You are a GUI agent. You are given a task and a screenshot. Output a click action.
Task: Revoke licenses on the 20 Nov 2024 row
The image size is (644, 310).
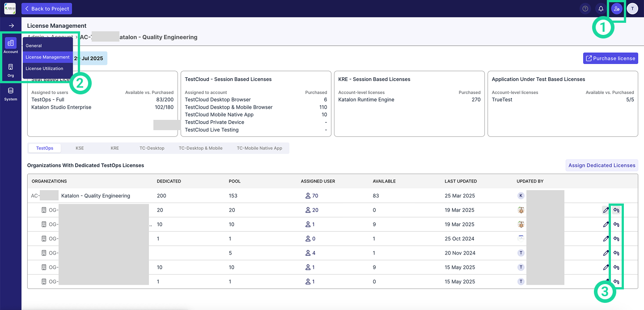(616, 253)
